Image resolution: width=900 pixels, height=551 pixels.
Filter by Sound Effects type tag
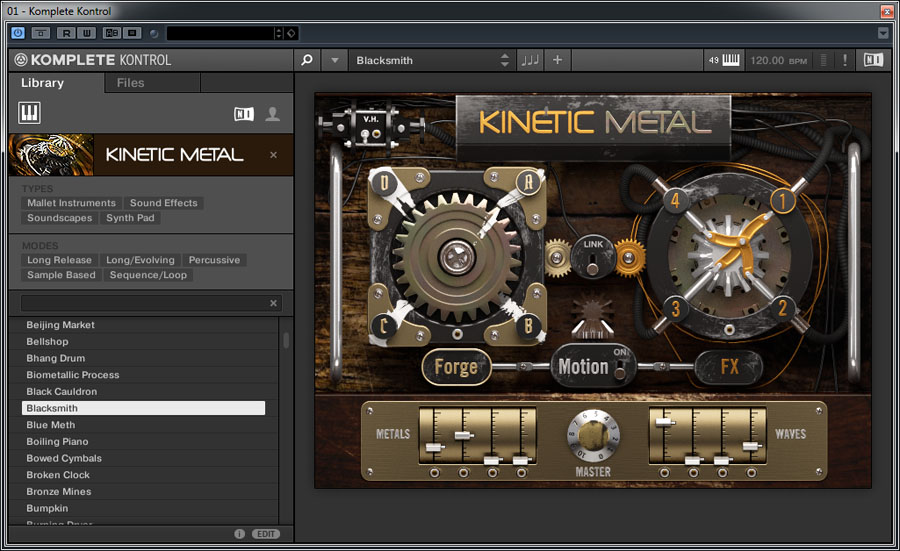click(164, 203)
